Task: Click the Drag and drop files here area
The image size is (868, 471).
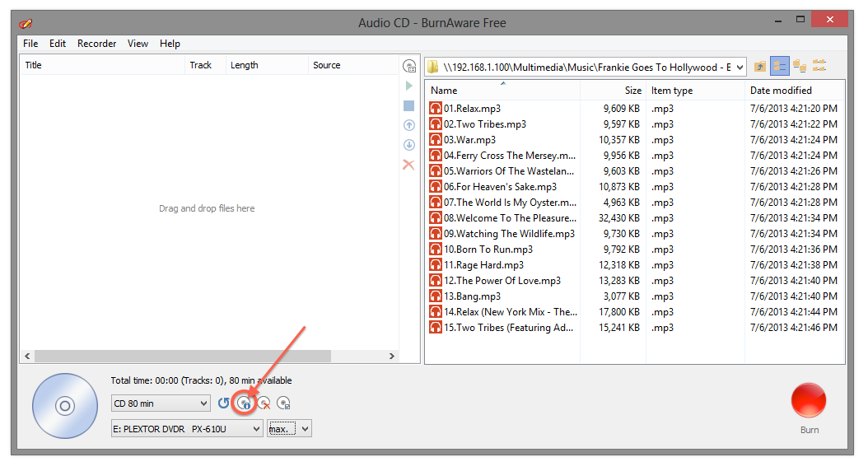Action: (207, 208)
